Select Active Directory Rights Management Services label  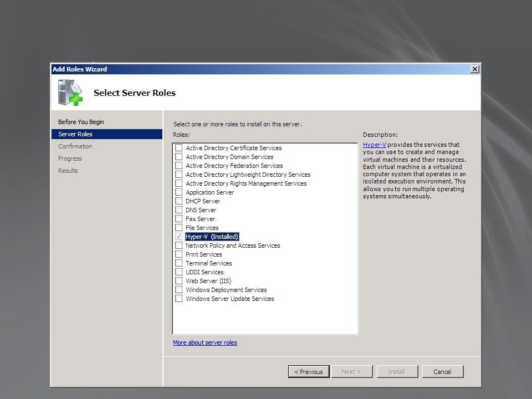(x=246, y=183)
